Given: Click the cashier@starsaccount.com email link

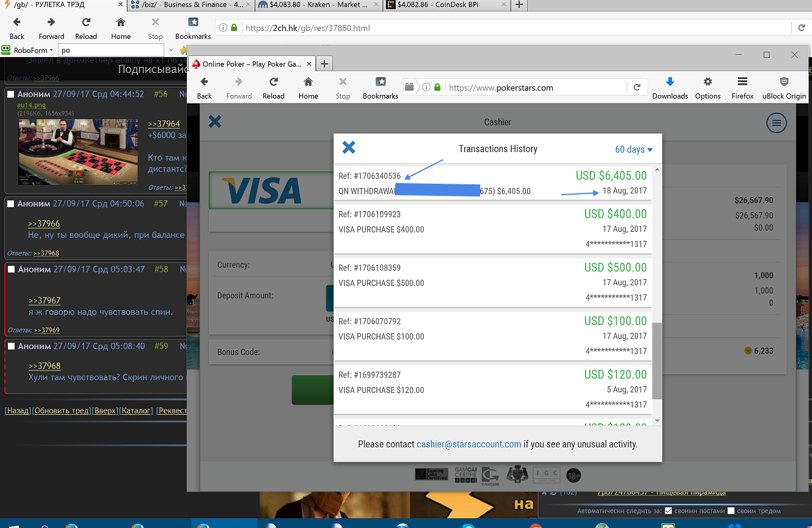Looking at the screenshot, I should pos(469,444).
